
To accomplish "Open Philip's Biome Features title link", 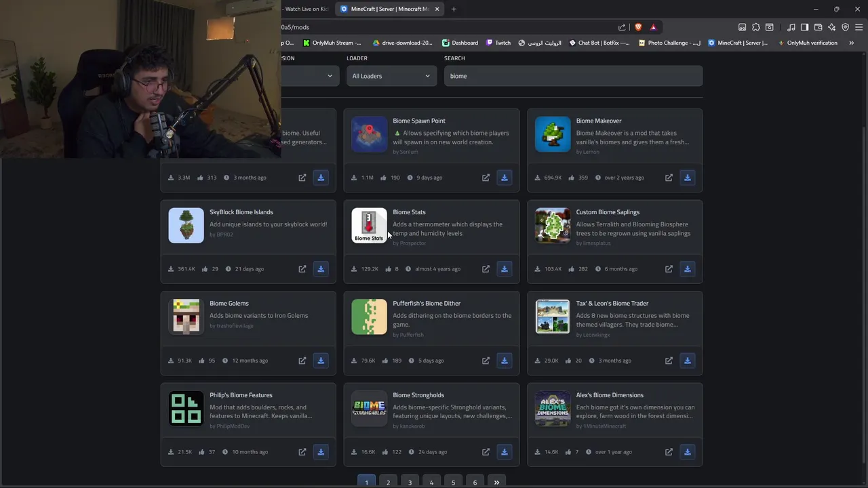I will (x=241, y=395).
